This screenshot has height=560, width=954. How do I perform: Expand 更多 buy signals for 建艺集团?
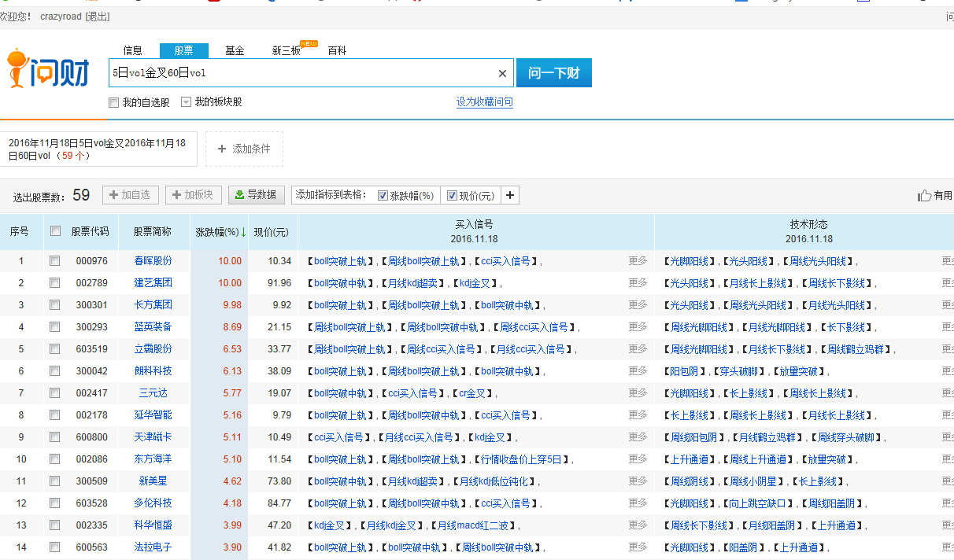click(638, 283)
